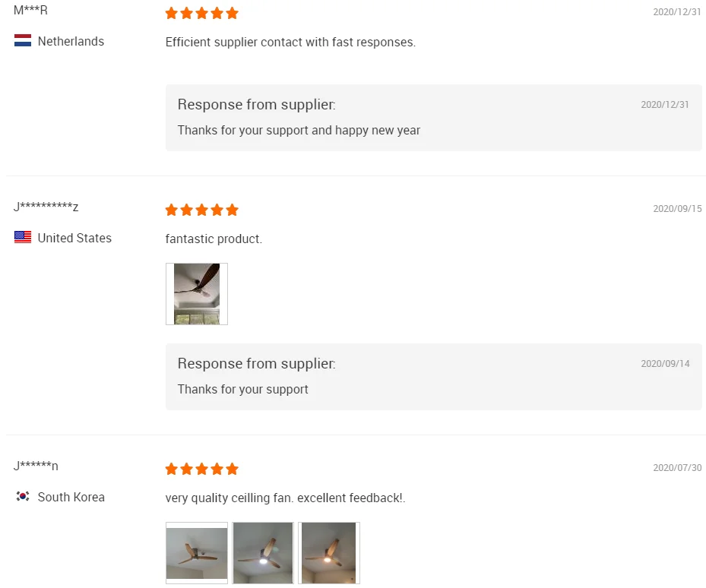706x588 pixels.
Task: Click the review date 2020/12/31 beside the stars
Action: 677,12
